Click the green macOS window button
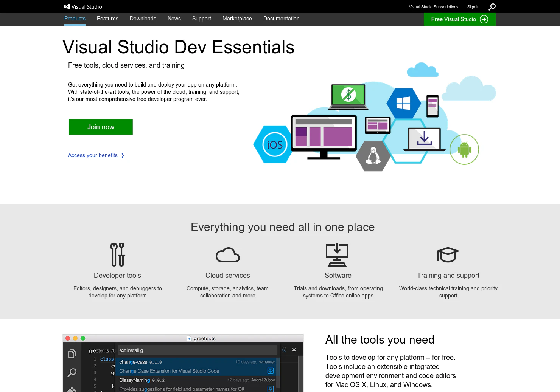The height and width of the screenshot is (392, 560). [83, 338]
